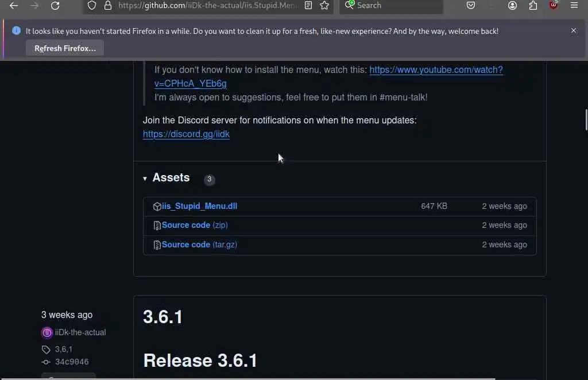Click the '3 weeks ago' release date
The image size is (588, 380).
click(x=67, y=315)
